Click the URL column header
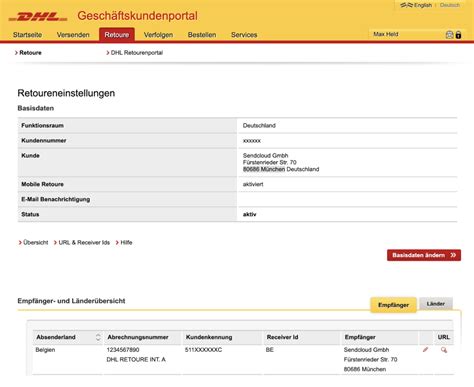Screen dimensions: 474x387 click(x=443, y=337)
